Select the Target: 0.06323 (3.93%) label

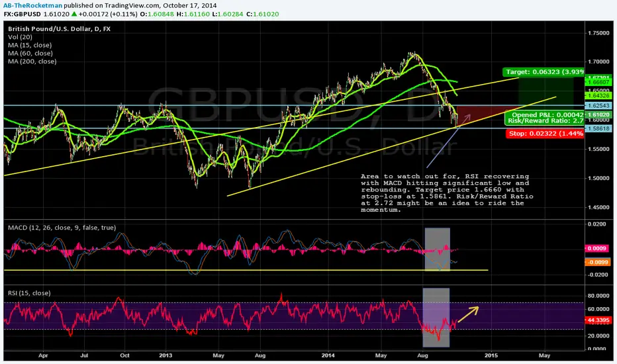pyautogui.click(x=544, y=72)
